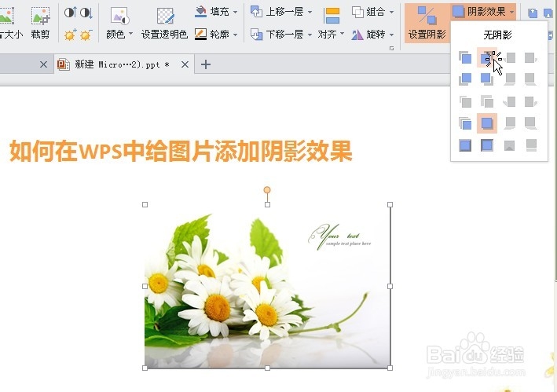The width and height of the screenshot is (557, 392).
Task: Close the 新建 Micro…2).ppt tab
Action: (x=185, y=64)
